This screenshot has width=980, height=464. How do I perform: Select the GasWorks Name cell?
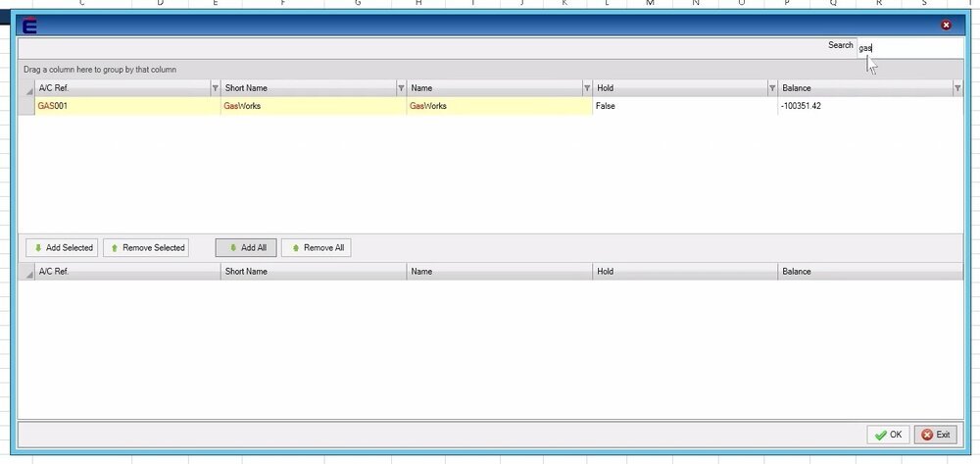(x=500, y=106)
